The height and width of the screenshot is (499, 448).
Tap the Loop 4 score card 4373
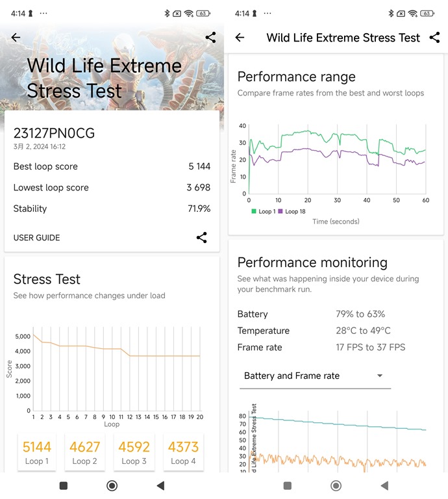(x=183, y=452)
